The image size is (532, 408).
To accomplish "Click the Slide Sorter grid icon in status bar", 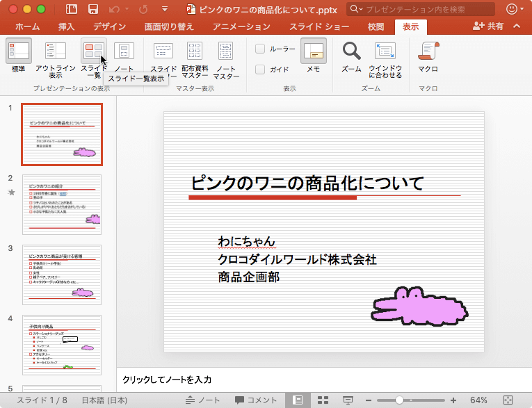I will tap(323, 400).
